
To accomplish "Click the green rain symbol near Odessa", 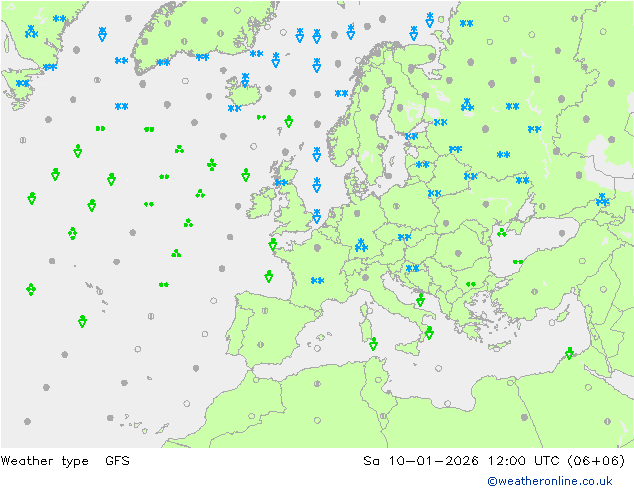I will pos(502,232).
